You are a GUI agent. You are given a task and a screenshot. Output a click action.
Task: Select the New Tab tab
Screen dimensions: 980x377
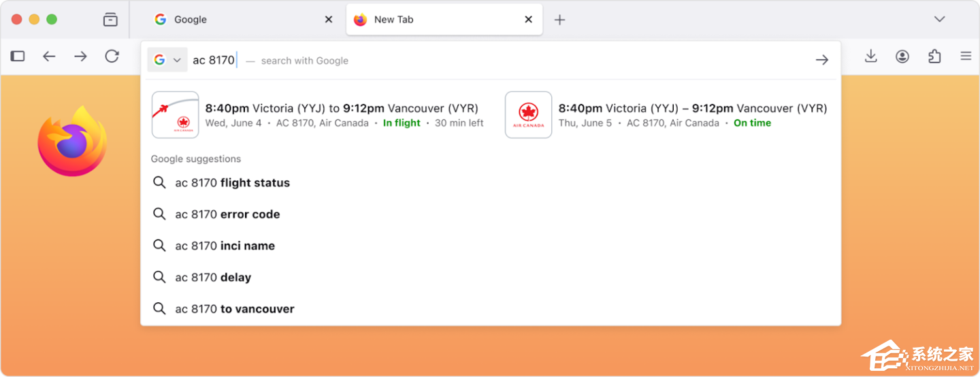[x=444, y=20]
